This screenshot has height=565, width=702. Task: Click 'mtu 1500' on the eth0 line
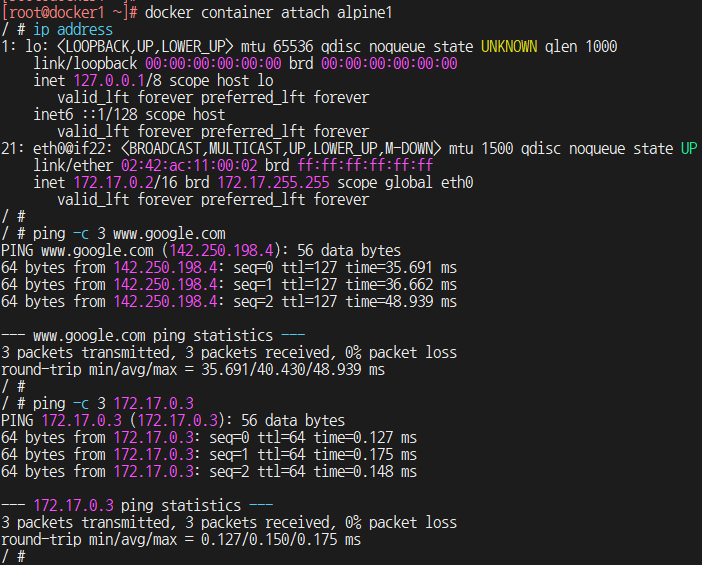pos(481,149)
